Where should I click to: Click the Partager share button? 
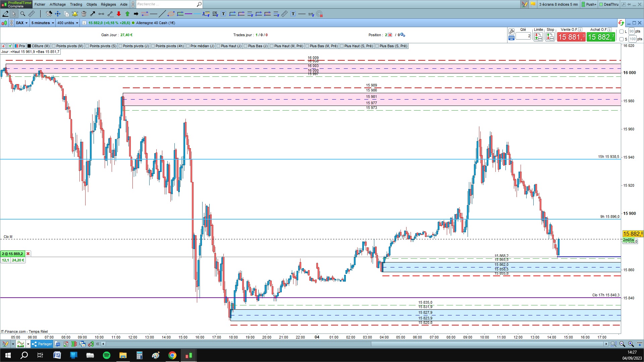[x=42, y=344]
